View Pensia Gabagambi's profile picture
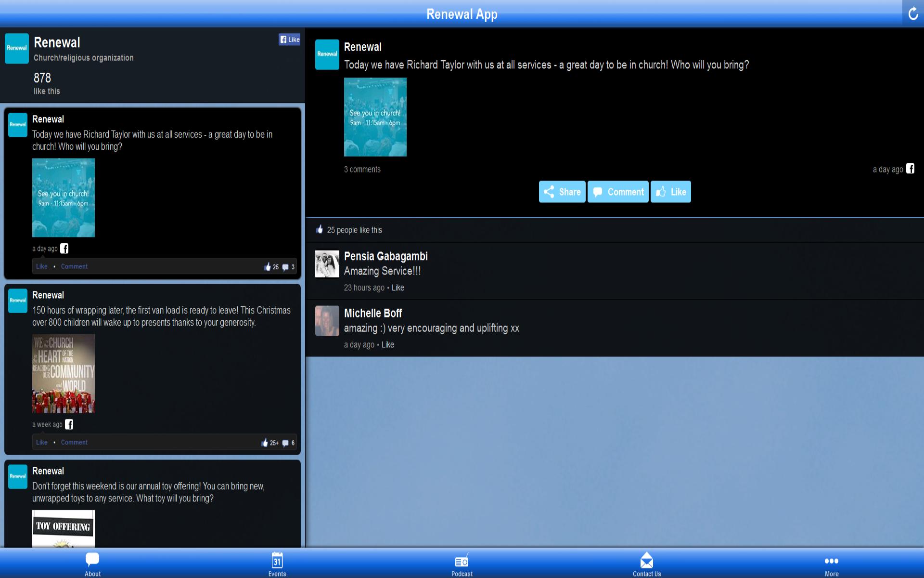Screen dimensions: 924x578 click(x=327, y=264)
